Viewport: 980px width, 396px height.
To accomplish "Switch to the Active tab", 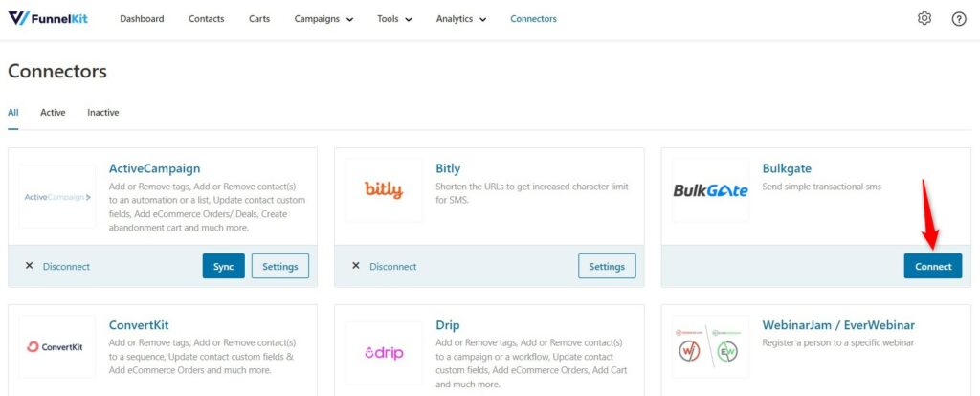I will coord(53,113).
